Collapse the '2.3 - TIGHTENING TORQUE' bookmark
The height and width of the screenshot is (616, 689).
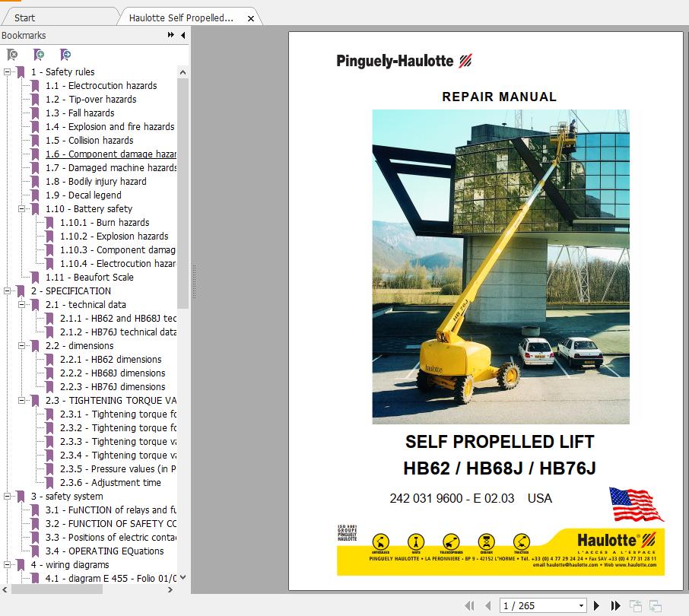point(22,400)
